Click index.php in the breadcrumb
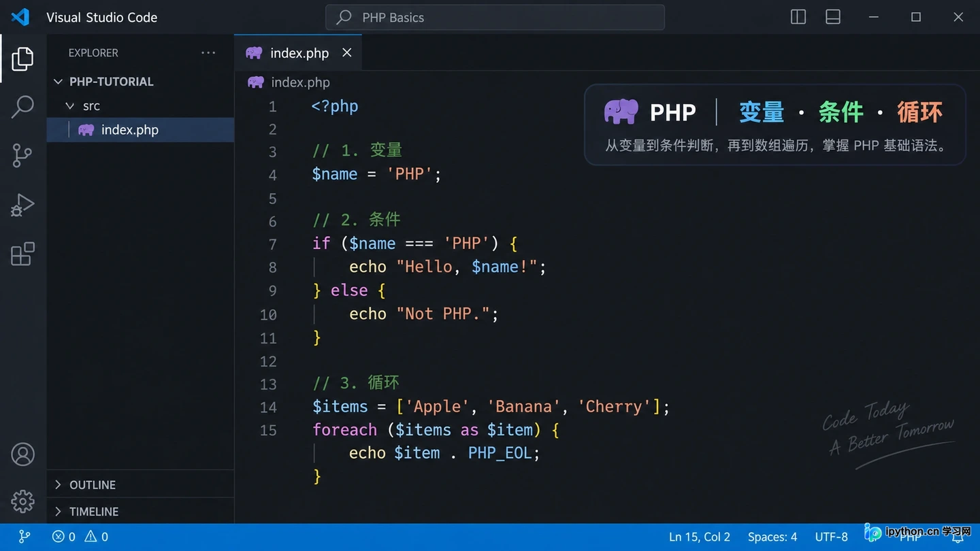The width and height of the screenshot is (980, 551). point(300,82)
